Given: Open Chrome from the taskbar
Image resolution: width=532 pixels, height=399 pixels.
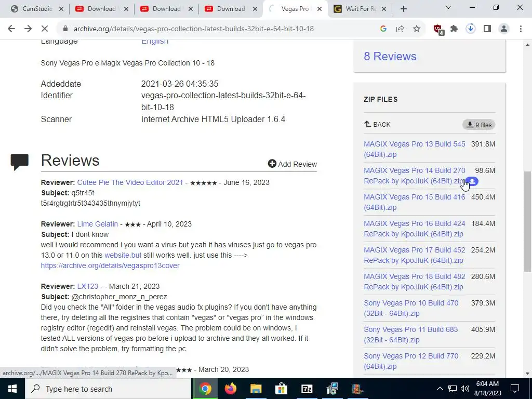Looking at the screenshot, I should (x=205, y=389).
